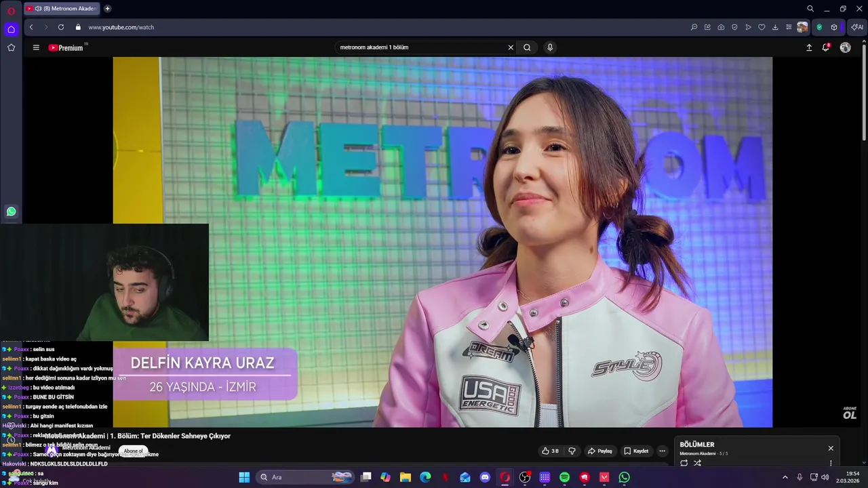
Task: Close the BÖLÜMLER playlist panel
Action: (831, 448)
